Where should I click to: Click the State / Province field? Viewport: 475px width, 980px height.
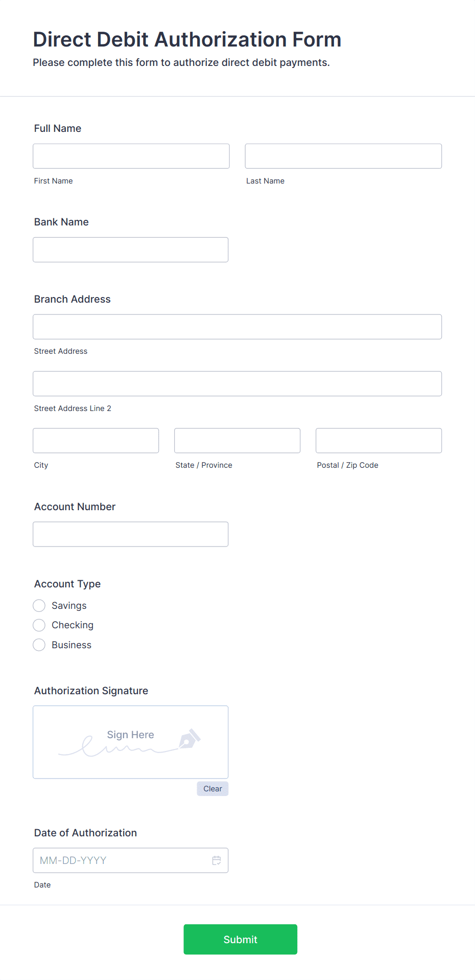click(x=237, y=440)
